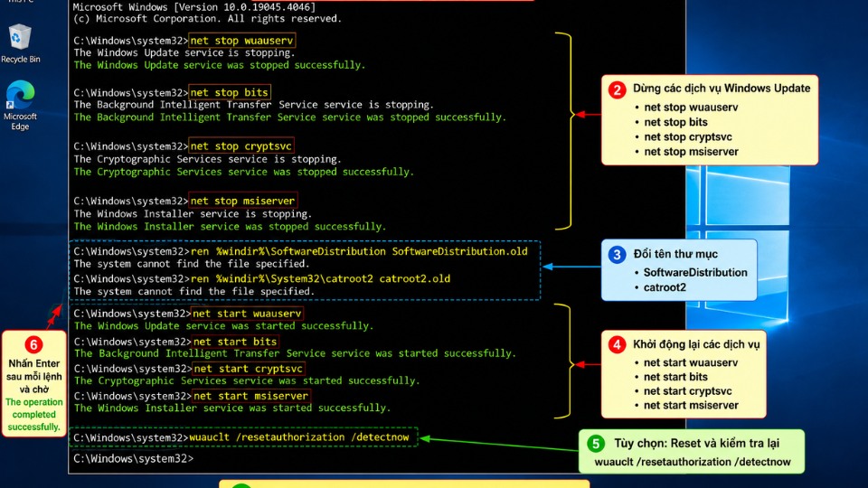Image resolution: width=868 pixels, height=488 pixels.
Task: Click the 'Microsoft Windows [Version 10.0.19045.4046]' line
Action: (194, 7)
